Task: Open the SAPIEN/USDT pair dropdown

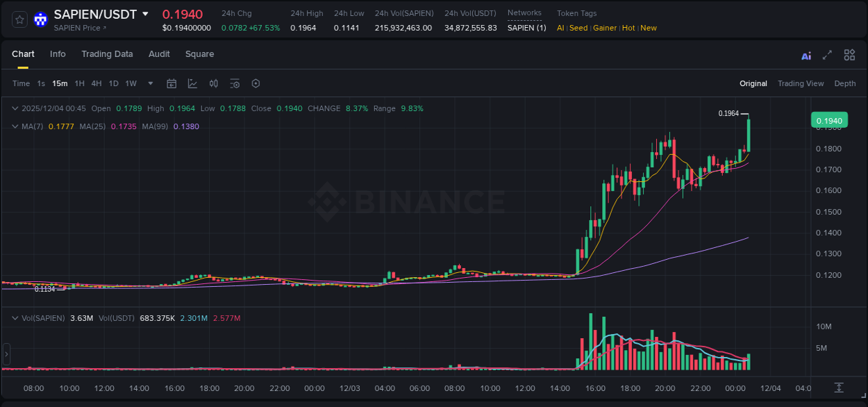Action: 145,13
